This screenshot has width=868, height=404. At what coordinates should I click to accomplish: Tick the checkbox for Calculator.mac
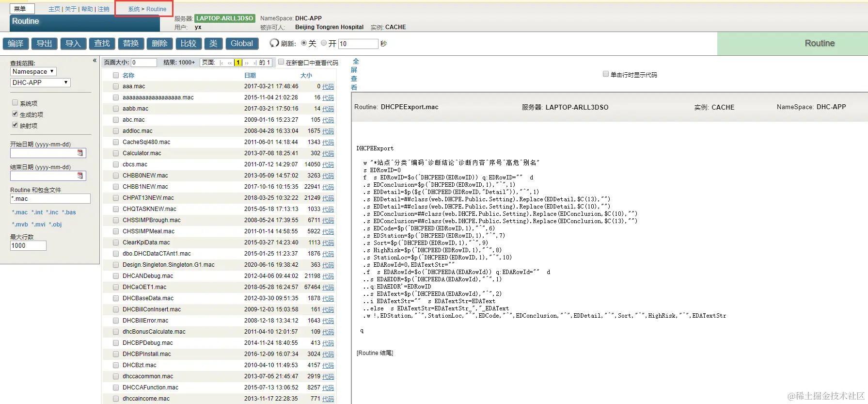coord(116,153)
